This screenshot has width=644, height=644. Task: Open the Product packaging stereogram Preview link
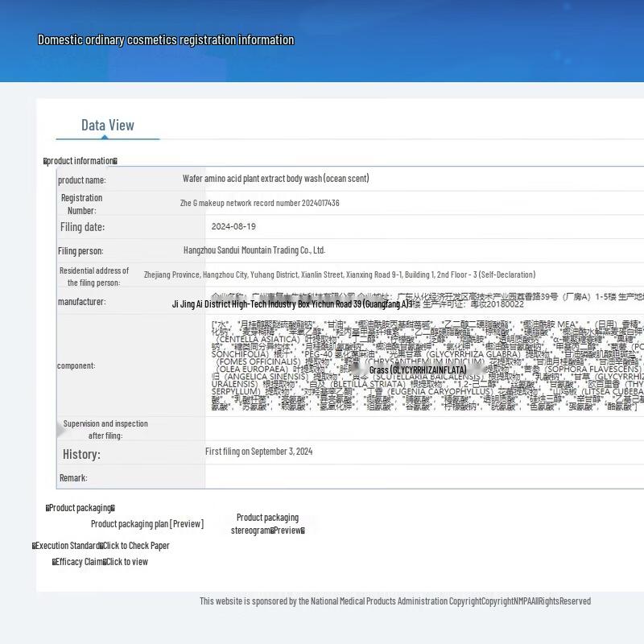267,524
